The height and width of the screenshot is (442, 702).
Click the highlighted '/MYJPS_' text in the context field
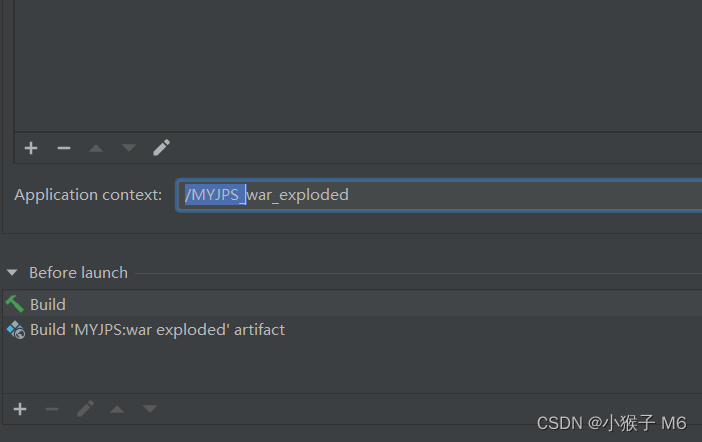click(214, 195)
